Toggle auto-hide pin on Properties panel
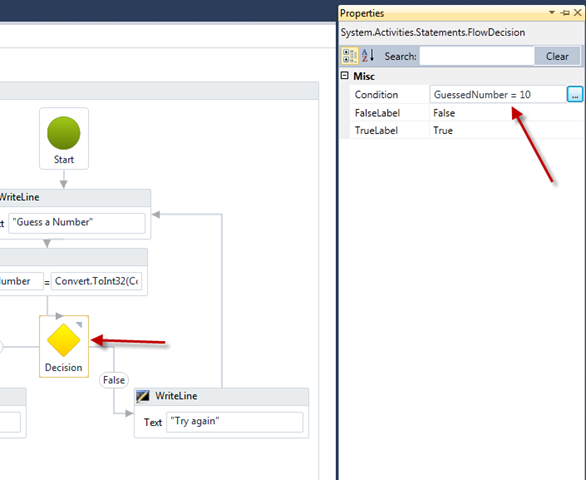Viewport: 586px width, 480px height. pyautogui.click(x=565, y=13)
